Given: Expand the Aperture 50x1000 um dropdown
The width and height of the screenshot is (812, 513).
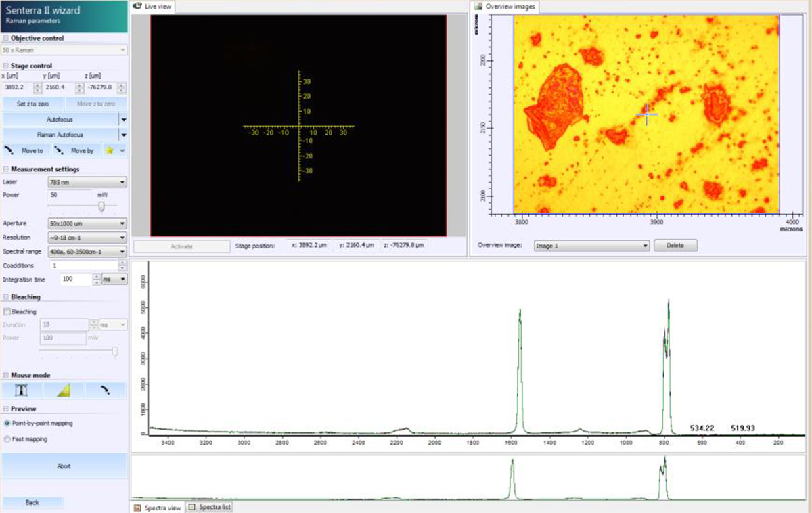Looking at the screenshot, I should tap(87, 223).
